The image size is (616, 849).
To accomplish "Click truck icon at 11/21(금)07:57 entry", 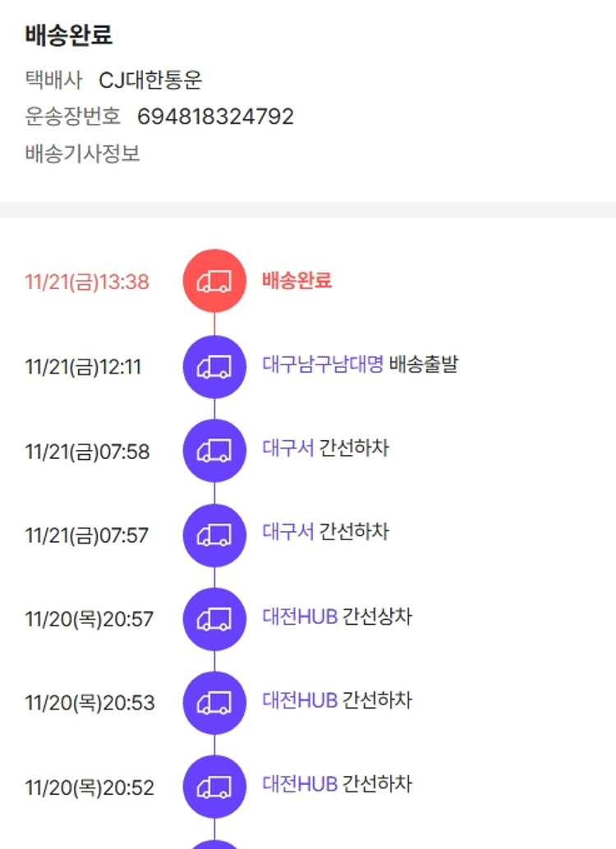I will coord(214,535).
